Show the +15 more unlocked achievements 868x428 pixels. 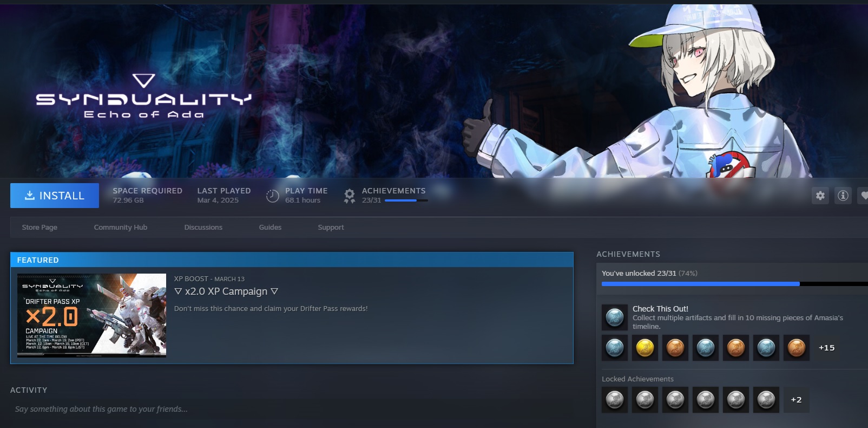(826, 348)
